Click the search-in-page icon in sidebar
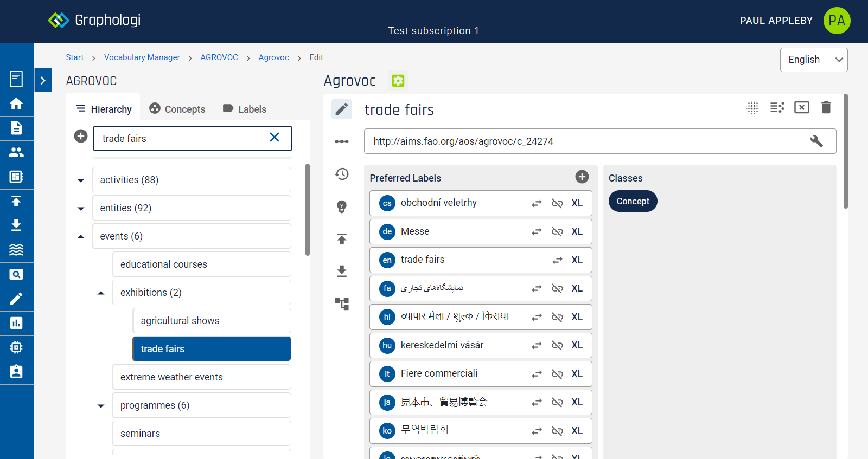This screenshot has height=459, width=868. pos(16,274)
